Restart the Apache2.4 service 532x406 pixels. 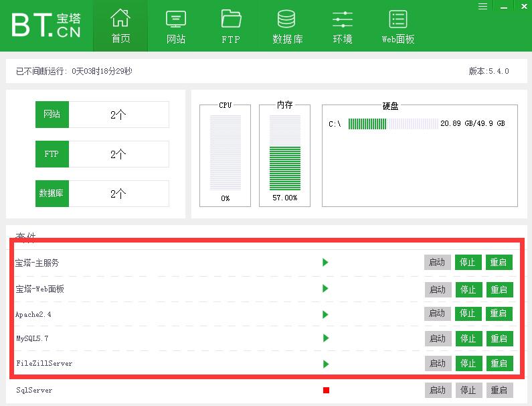pyautogui.click(x=499, y=314)
